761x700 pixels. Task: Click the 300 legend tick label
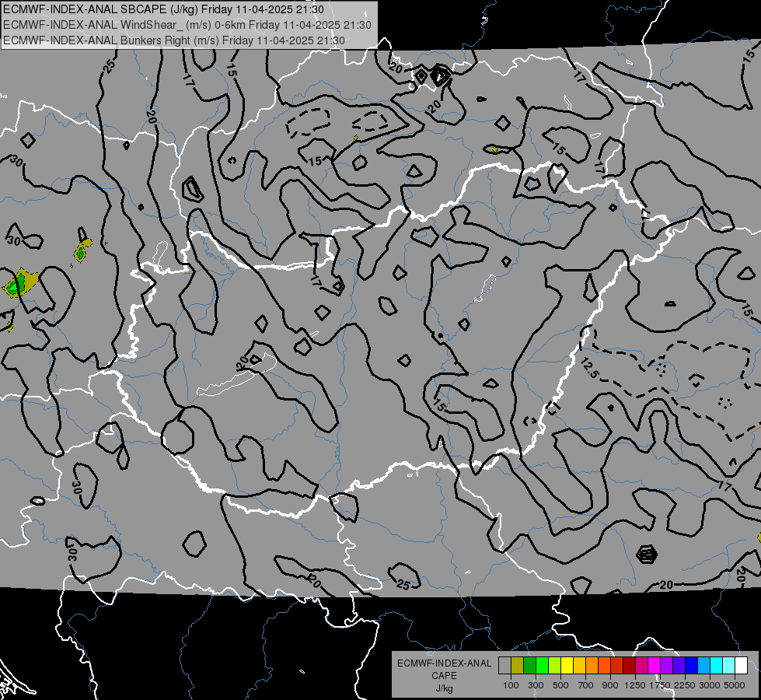pyautogui.click(x=536, y=685)
